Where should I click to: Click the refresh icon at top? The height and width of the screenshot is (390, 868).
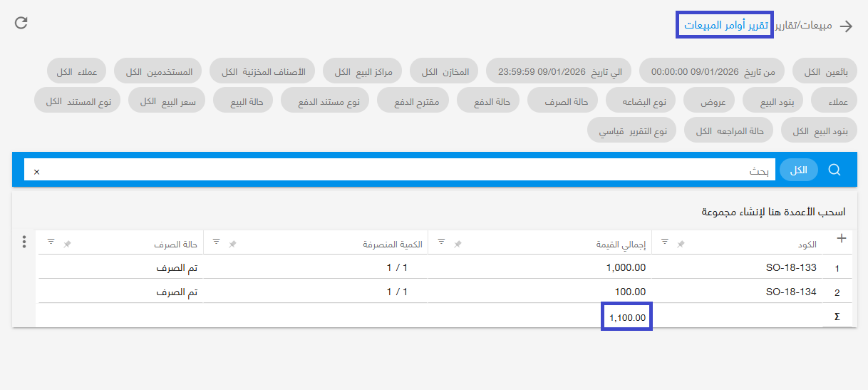pos(21,23)
